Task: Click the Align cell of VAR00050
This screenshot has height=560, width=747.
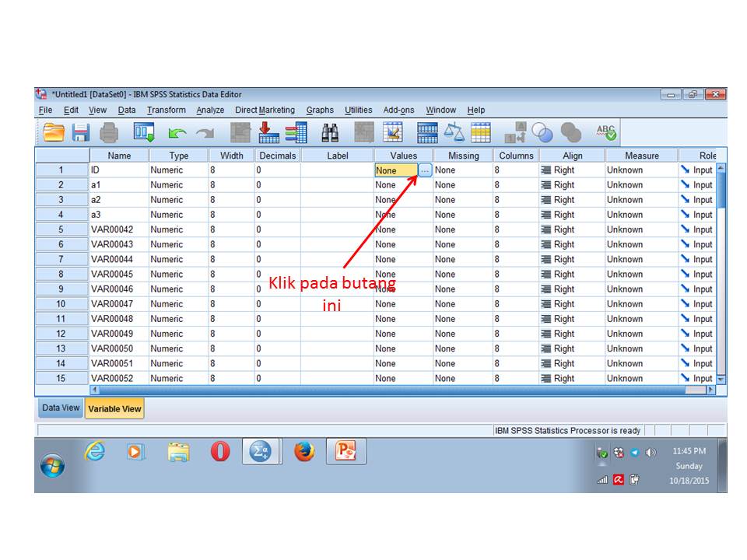Action: (572, 348)
